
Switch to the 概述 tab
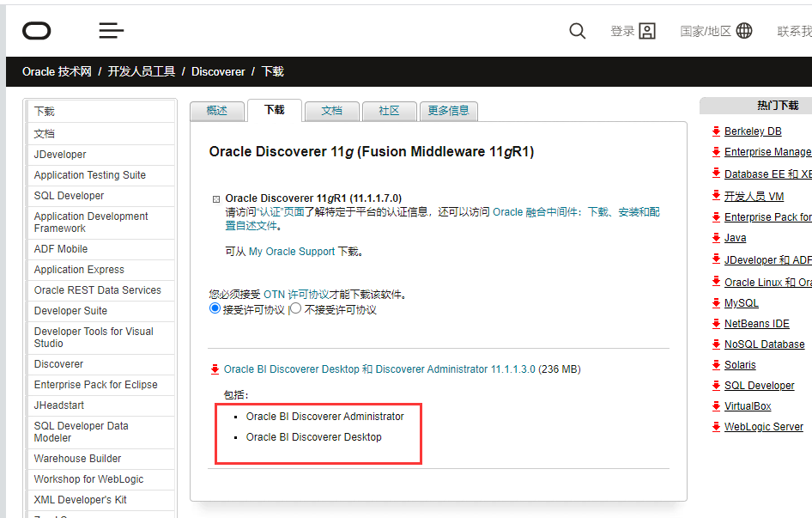click(217, 111)
